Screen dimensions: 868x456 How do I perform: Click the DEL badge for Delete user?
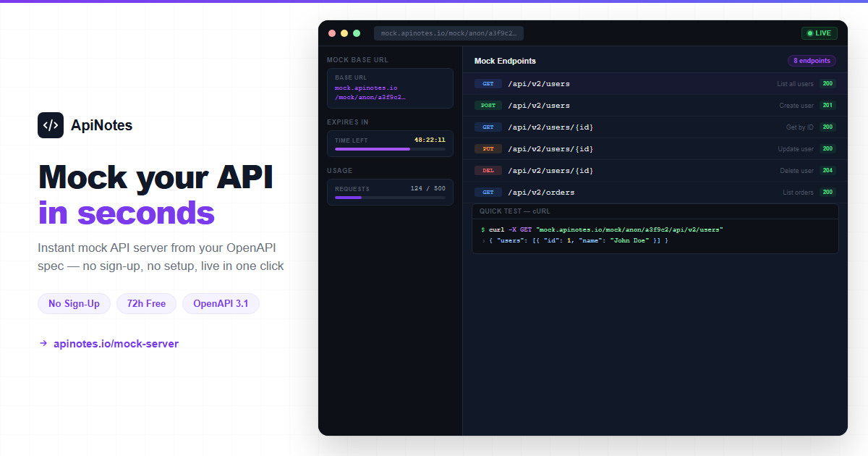(488, 170)
